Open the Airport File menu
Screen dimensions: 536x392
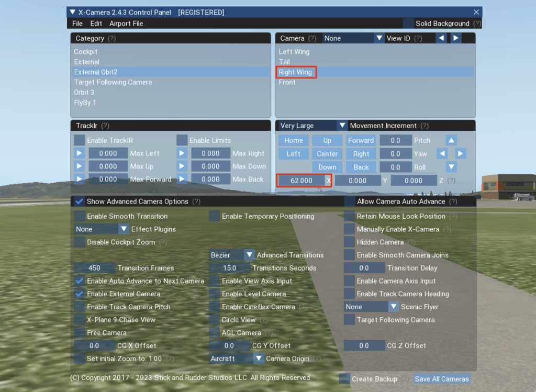[126, 24]
